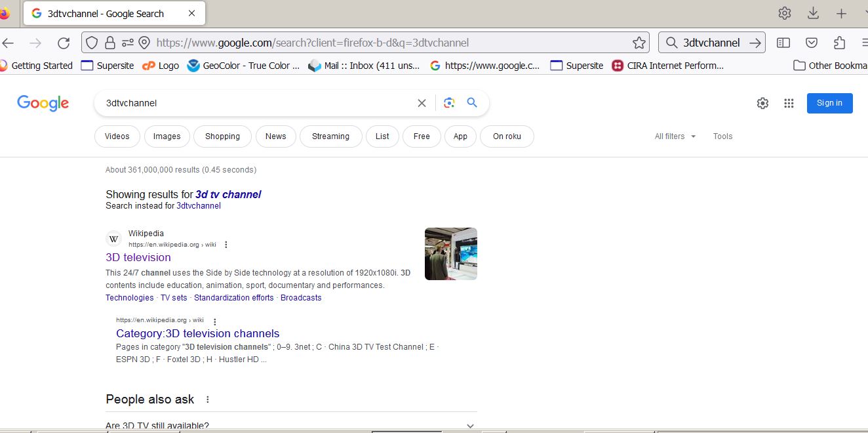868x433 pixels.
Task: Bookmark this page with the star icon
Action: (x=639, y=43)
